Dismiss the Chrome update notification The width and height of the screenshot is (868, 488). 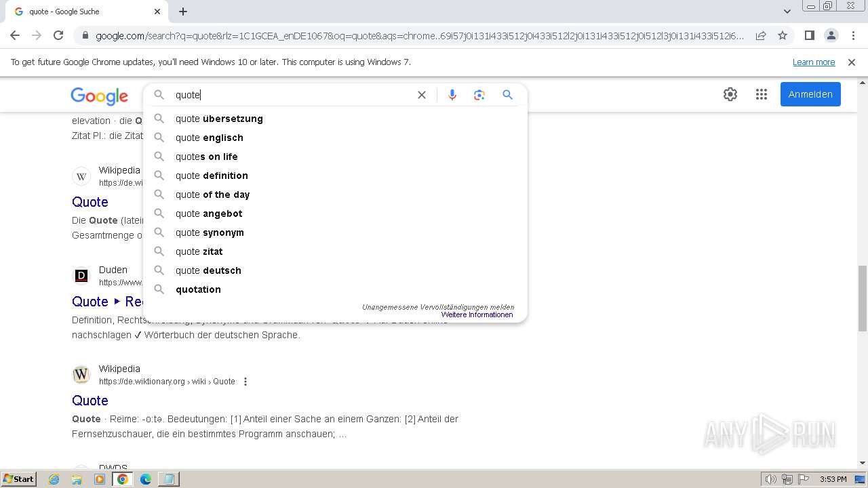click(852, 62)
